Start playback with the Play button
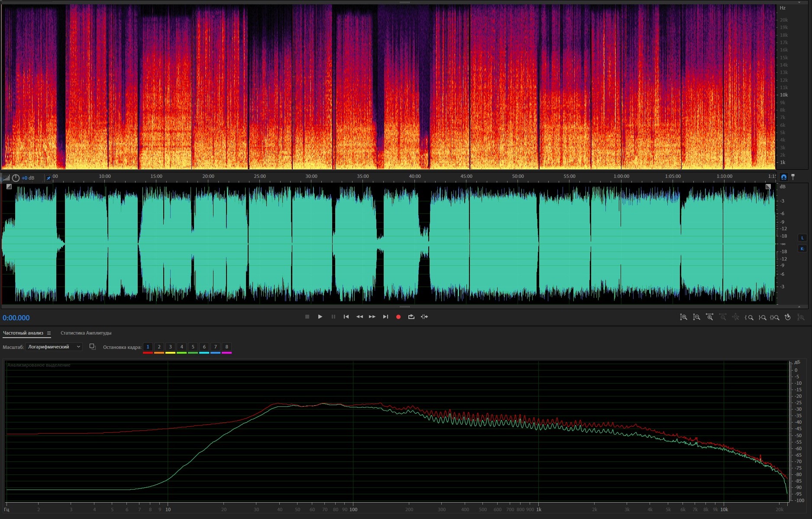 point(320,317)
